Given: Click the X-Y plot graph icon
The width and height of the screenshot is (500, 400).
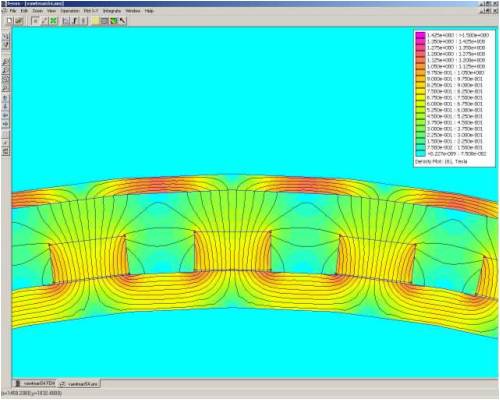Looking at the screenshot, I should point(66,21).
